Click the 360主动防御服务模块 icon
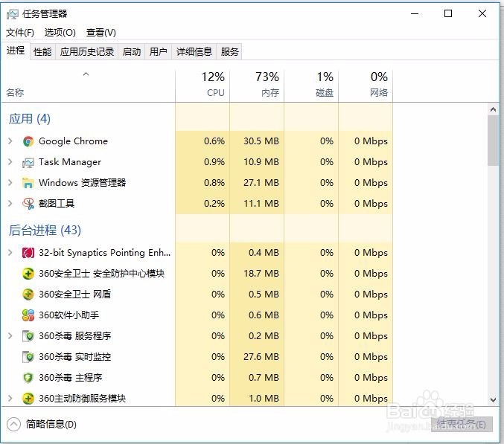Screen dimensions: 504x444 click(x=28, y=399)
